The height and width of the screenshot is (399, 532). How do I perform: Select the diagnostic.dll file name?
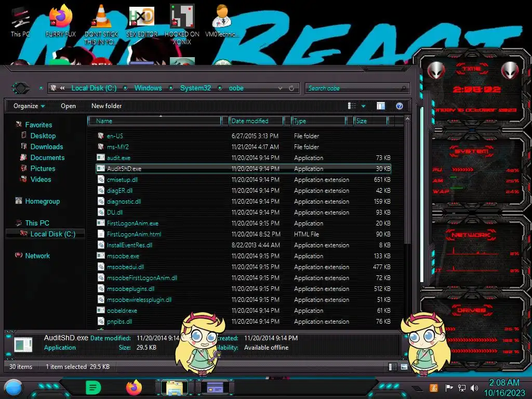pyautogui.click(x=124, y=201)
